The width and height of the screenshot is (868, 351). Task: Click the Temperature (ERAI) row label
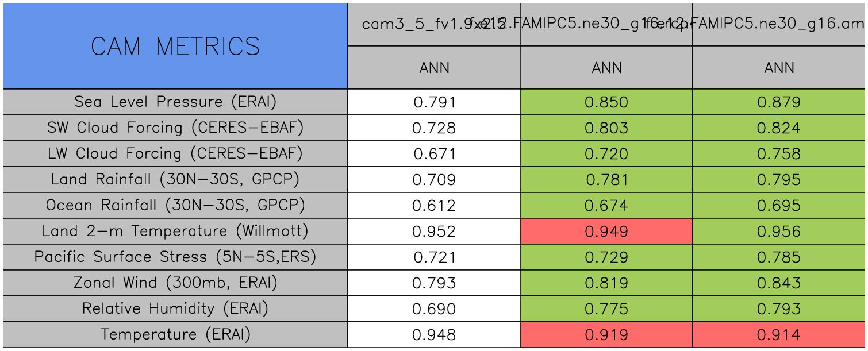tap(175, 335)
